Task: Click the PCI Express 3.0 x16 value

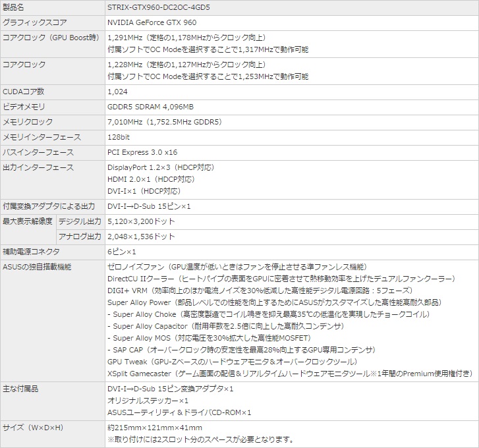Action: [x=142, y=152]
